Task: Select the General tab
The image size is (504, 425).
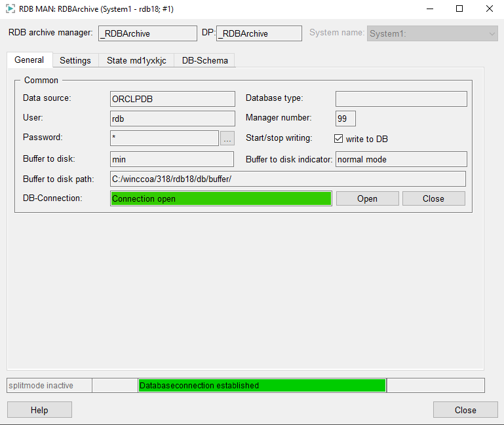Action: [x=29, y=60]
